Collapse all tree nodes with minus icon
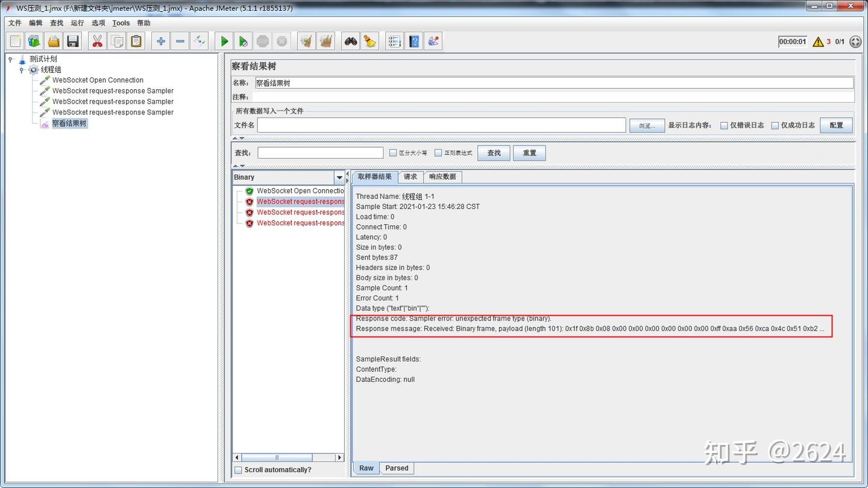868x488 pixels. pyautogui.click(x=180, y=42)
